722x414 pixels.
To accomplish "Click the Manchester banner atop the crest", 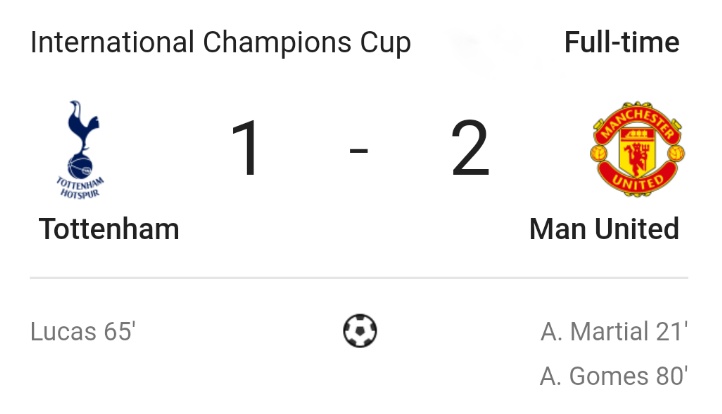I will 638,118.
